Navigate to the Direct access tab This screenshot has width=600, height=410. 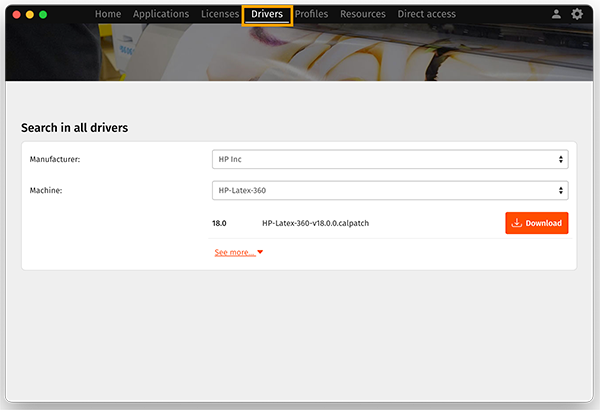point(427,15)
